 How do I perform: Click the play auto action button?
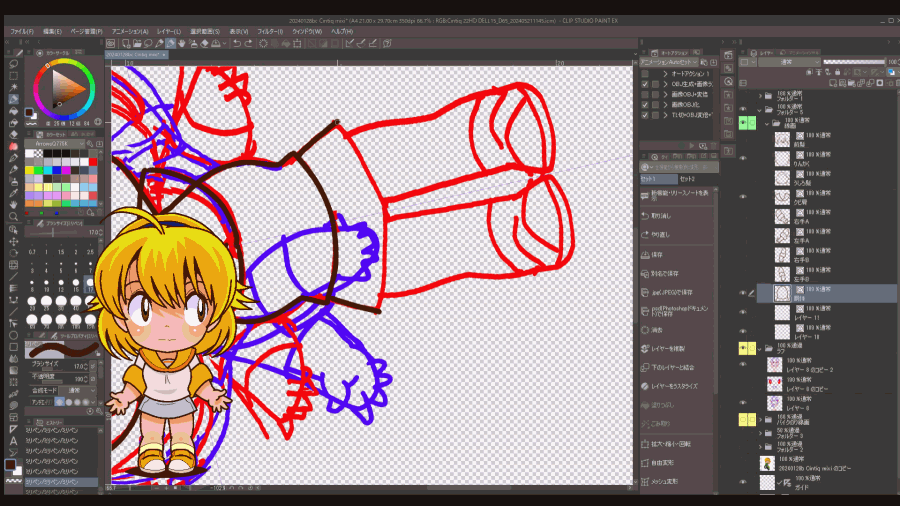click(x=692, y=146)
